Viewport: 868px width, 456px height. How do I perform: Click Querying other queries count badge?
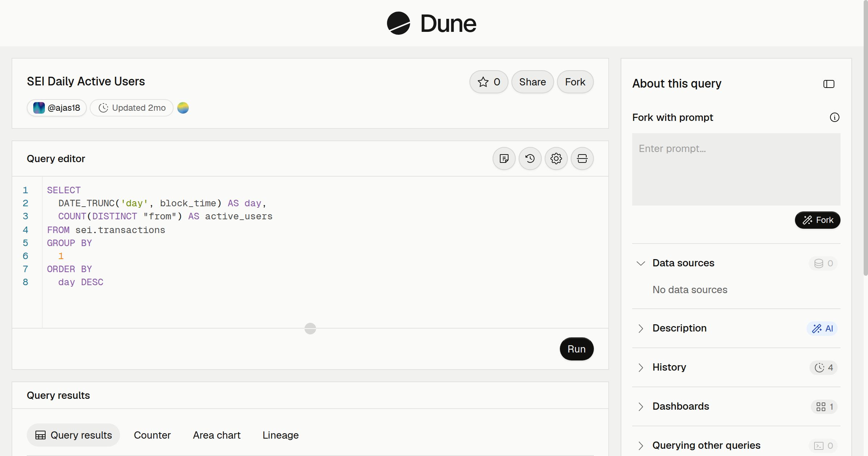(x=823, y=446)
